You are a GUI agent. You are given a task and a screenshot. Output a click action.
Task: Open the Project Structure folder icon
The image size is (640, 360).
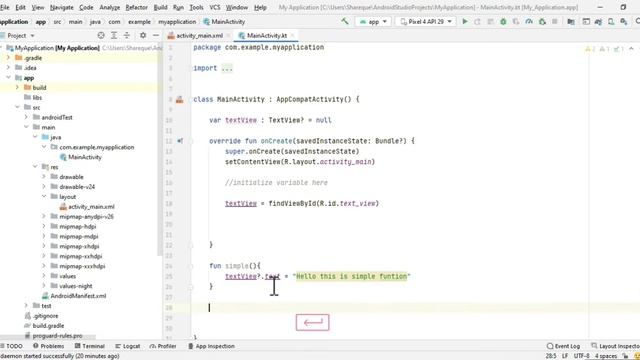click(571, 22)
